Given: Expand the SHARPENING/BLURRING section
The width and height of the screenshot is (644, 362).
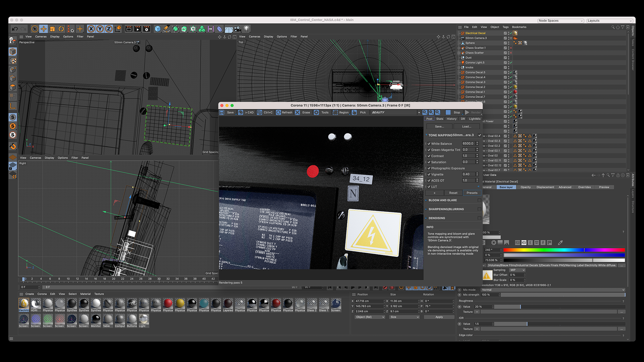Looking at the screenshot, I should 426,209.
